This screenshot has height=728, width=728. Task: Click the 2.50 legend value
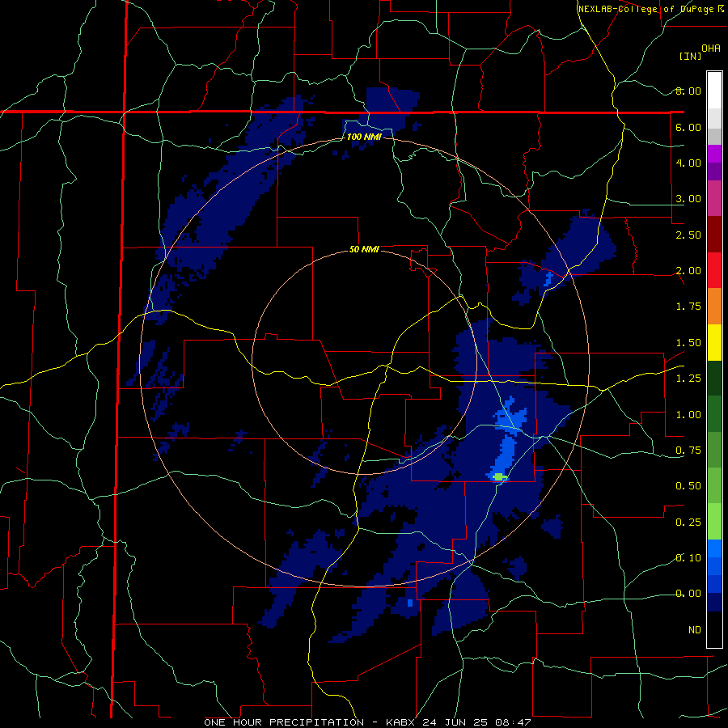tap(688, 235)
